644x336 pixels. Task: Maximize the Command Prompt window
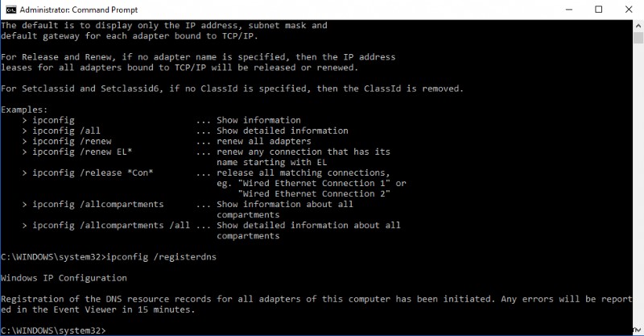pyautogui.click(x=597, y=10)
